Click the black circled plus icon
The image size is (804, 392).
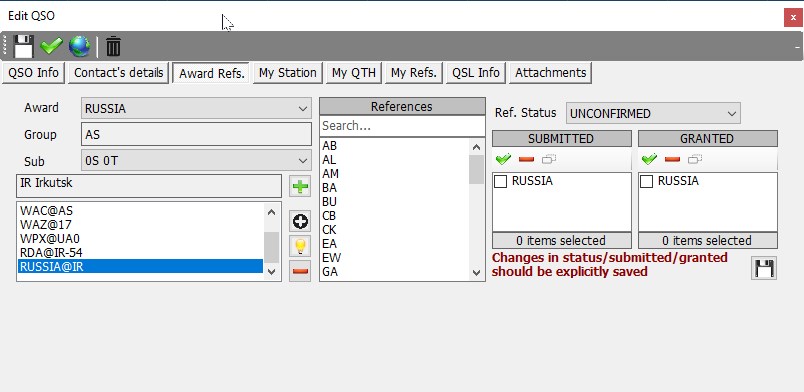(300, 221)
